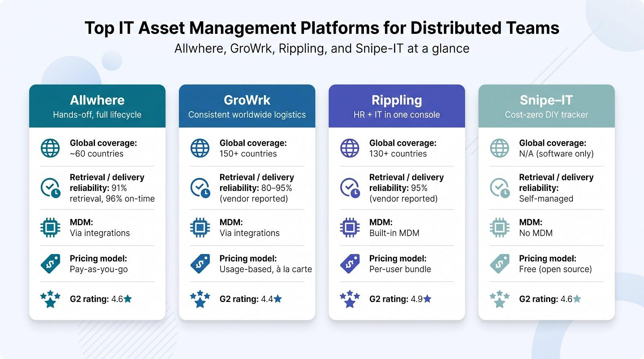
Task: Click the 'Consistent worldwide logistics' tagline
Action: pyautogui.click(x=247, y=115)
